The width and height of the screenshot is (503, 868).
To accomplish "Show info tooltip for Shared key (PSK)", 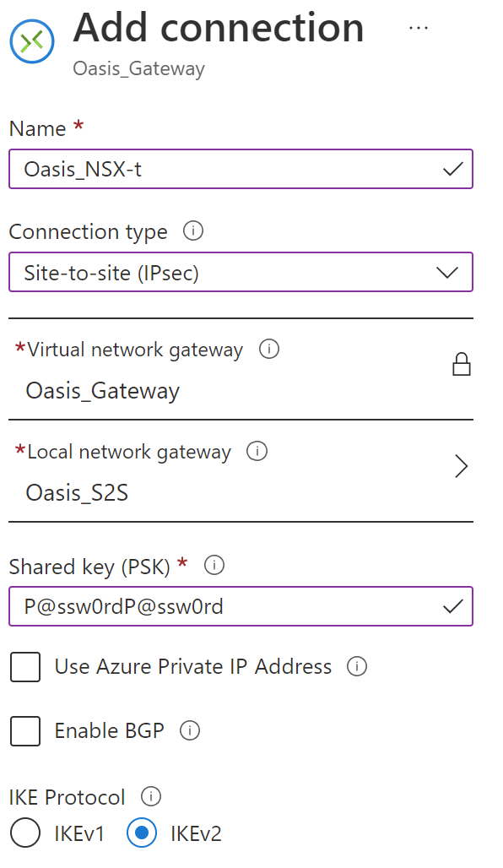I will [x=214, y=565].
